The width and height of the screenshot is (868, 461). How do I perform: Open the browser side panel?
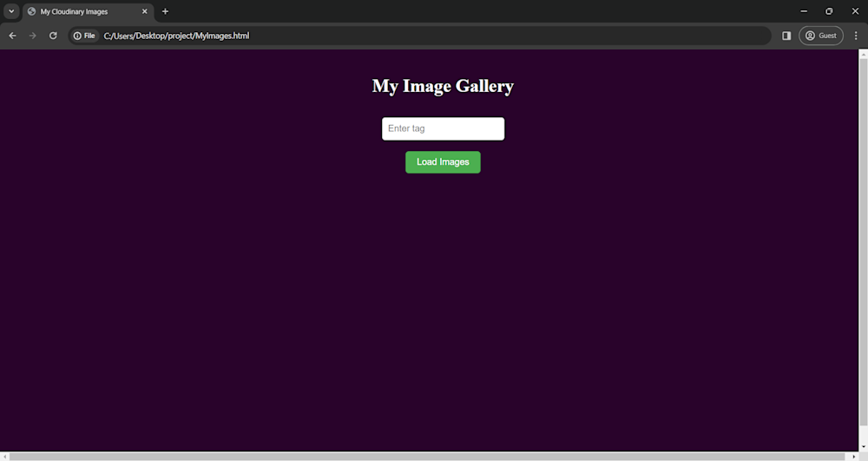point(786,36)
